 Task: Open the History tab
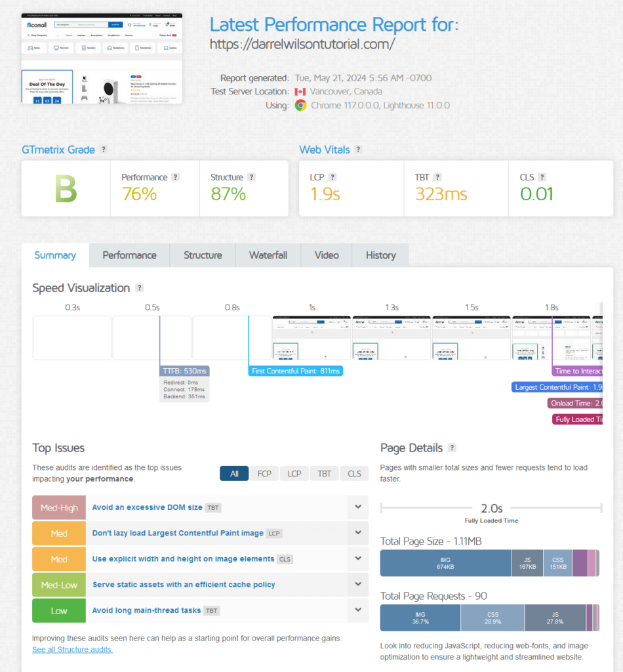click(x=380, y=255)
